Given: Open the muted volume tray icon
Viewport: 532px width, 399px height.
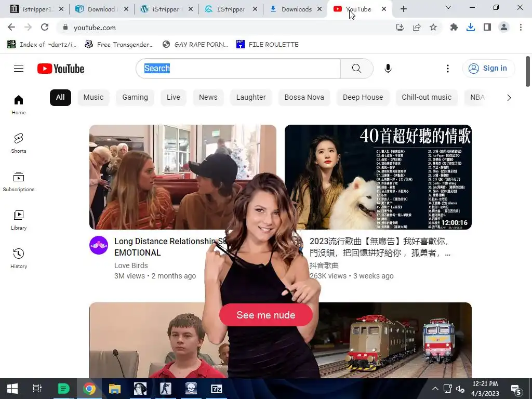Looking at the screenshot, I should click(460, 389).
